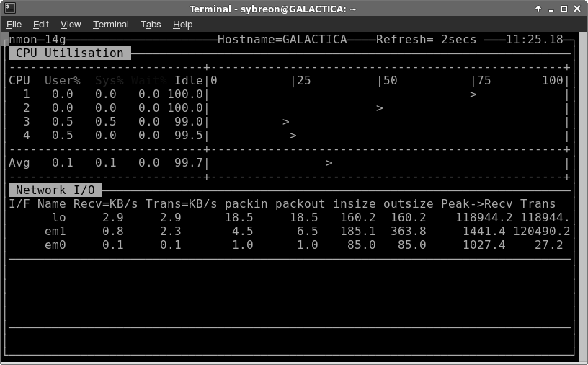This screenshot has width=588, height=365.
Task: Minimize the Terminal window
Action: tap(551, 9)
